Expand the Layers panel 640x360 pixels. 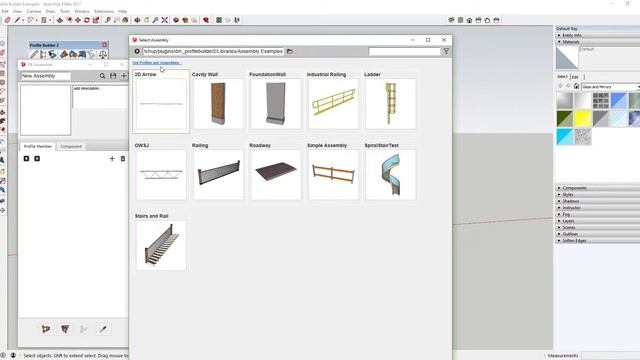pyautogui.click(x=598, y=221)
